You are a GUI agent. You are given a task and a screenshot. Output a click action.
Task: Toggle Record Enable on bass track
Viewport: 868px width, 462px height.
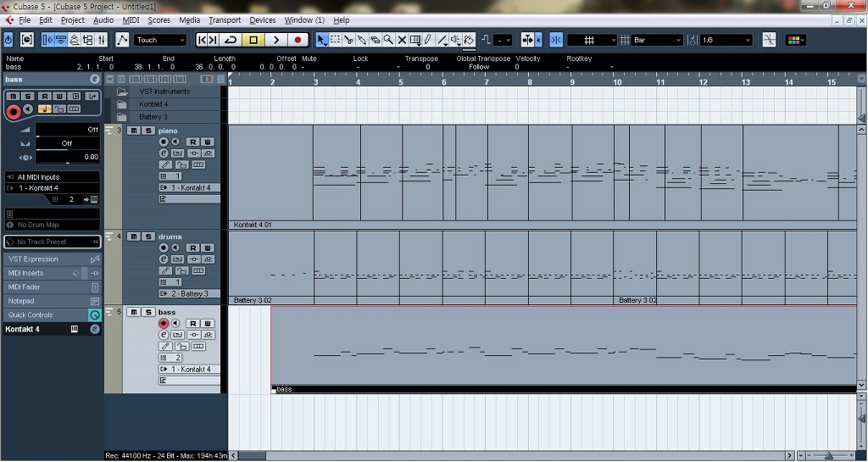point(164,323)
